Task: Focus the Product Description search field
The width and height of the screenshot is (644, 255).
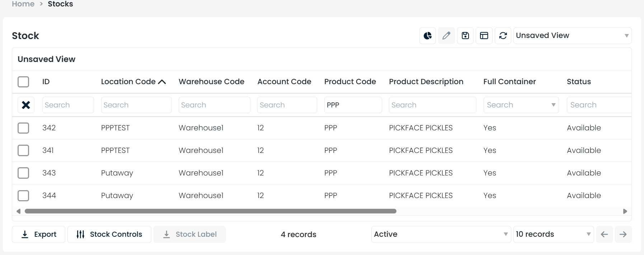Action: (432, 105)
